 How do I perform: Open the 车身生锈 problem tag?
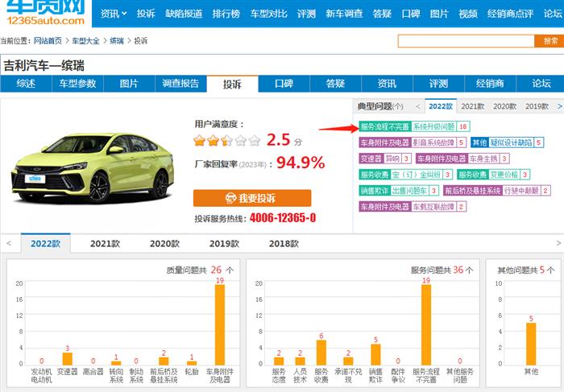(462, 159)
